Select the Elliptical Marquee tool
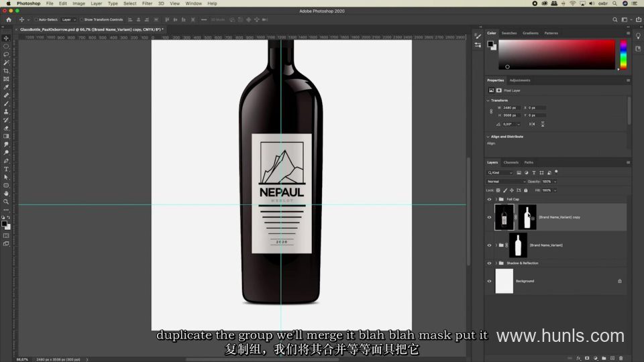Screen dimensions: 644x362 6,46
